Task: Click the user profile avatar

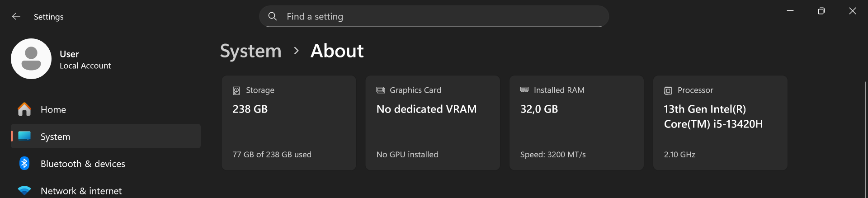Action: point(31,59)
